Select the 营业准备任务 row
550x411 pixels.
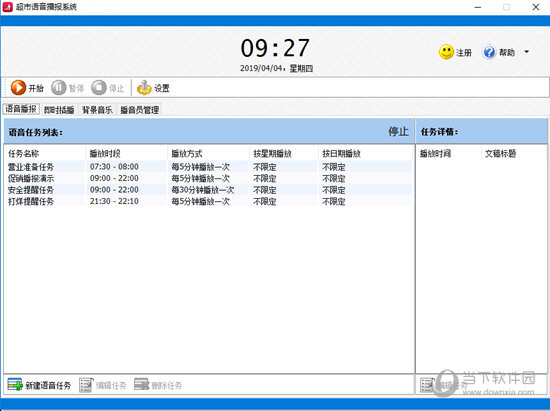[209, 167]
